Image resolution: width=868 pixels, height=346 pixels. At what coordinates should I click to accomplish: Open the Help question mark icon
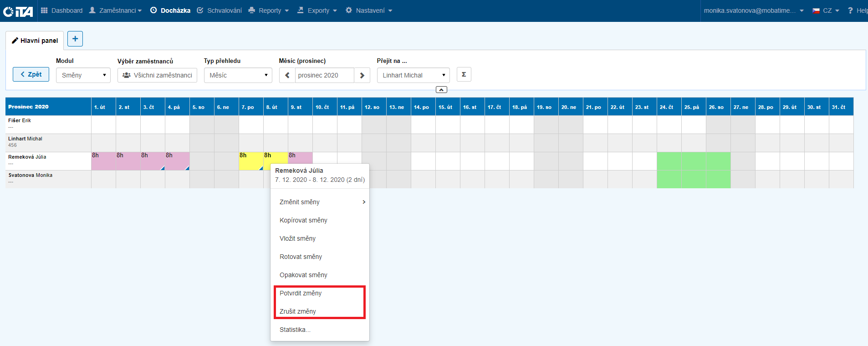850,10
